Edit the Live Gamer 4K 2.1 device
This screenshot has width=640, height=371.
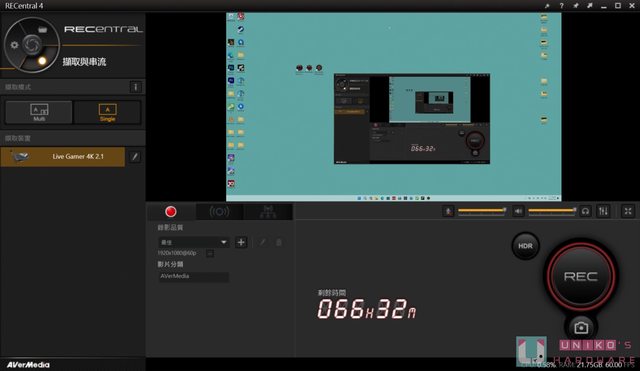[x=135, y=157]
